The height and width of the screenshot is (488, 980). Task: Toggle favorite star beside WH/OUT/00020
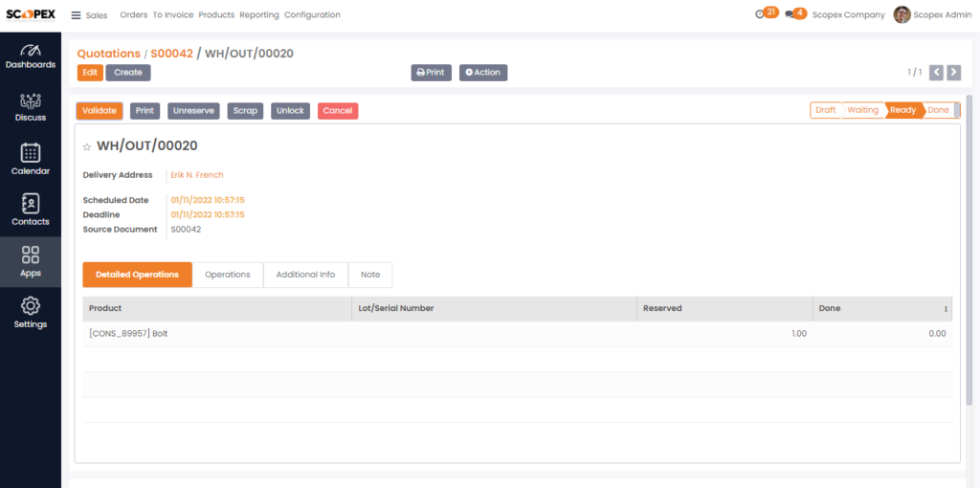pos(87,146)
